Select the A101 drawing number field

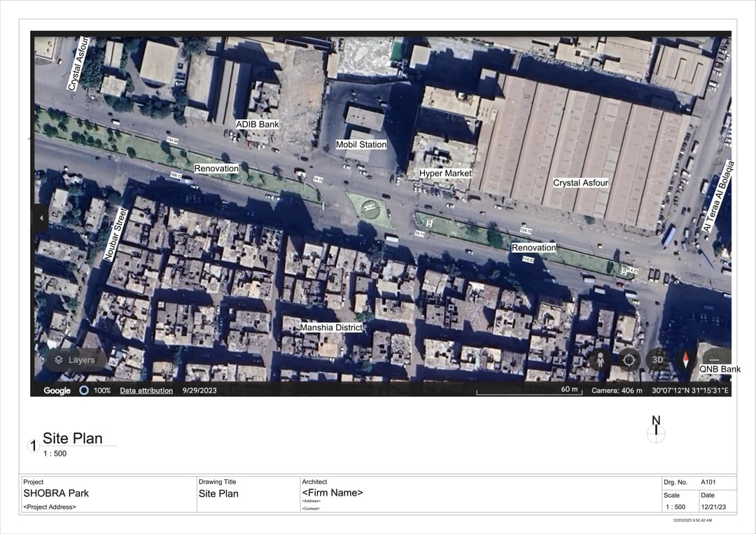[709, 482]
